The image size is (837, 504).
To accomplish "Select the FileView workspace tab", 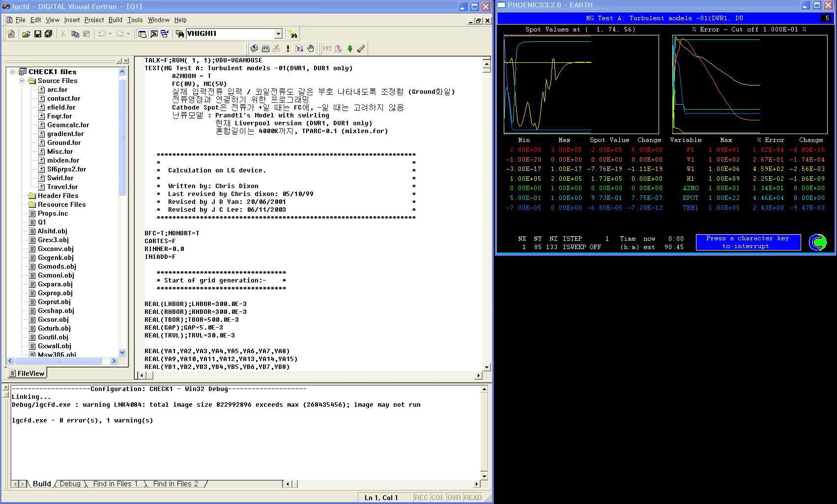I will 27,373.
